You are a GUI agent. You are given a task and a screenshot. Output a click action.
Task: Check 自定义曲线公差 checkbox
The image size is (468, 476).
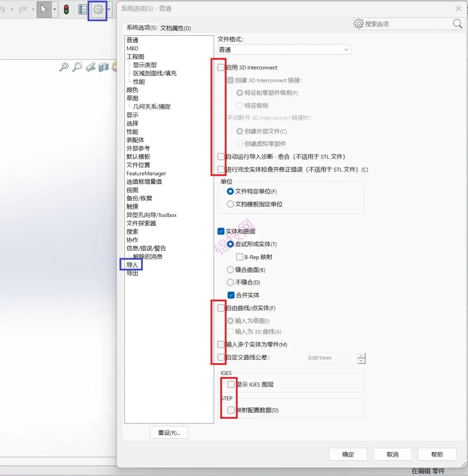click(x=221, y=357)
